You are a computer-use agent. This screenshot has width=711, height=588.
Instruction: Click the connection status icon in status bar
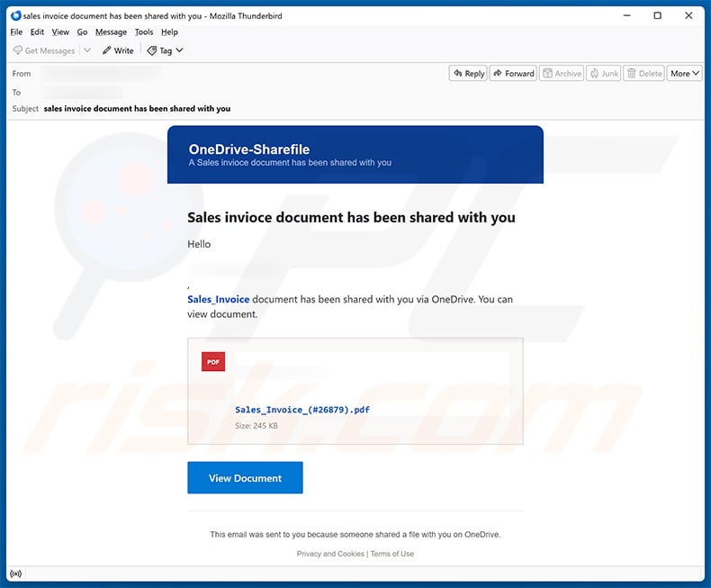pos(16,574)
